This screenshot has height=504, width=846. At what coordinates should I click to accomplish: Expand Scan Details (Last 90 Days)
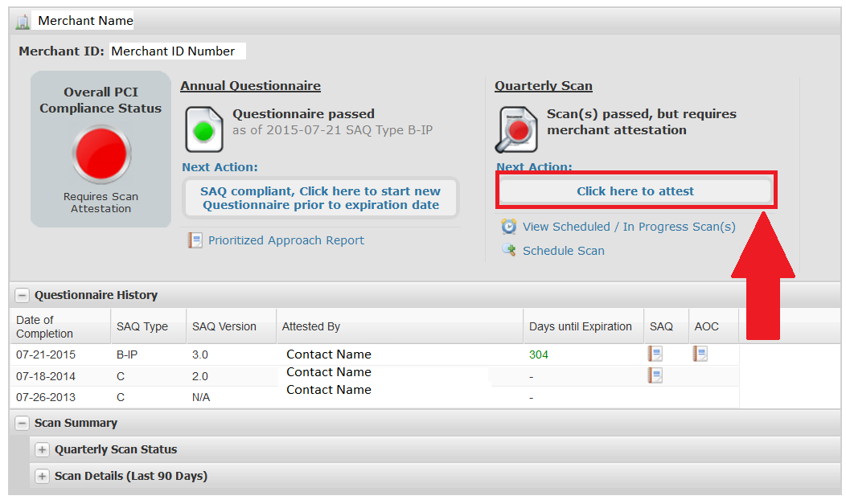[42, 476]
